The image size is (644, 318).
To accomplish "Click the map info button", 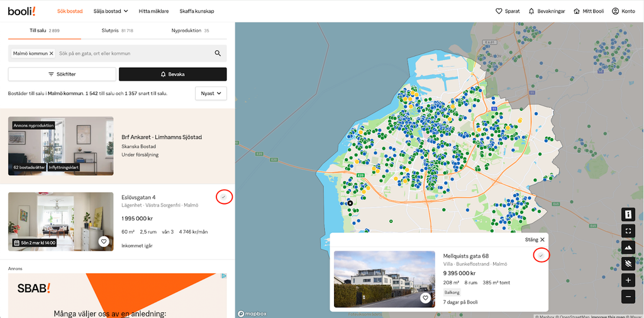I will (x=628, y=215).
